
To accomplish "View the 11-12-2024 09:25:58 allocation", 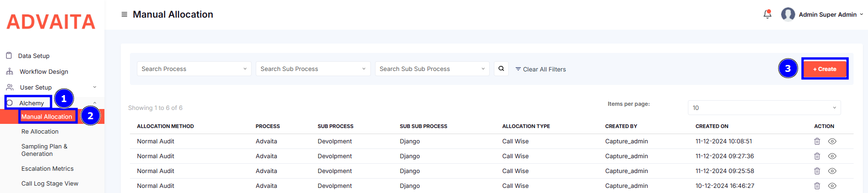I will tap(832, 171).
